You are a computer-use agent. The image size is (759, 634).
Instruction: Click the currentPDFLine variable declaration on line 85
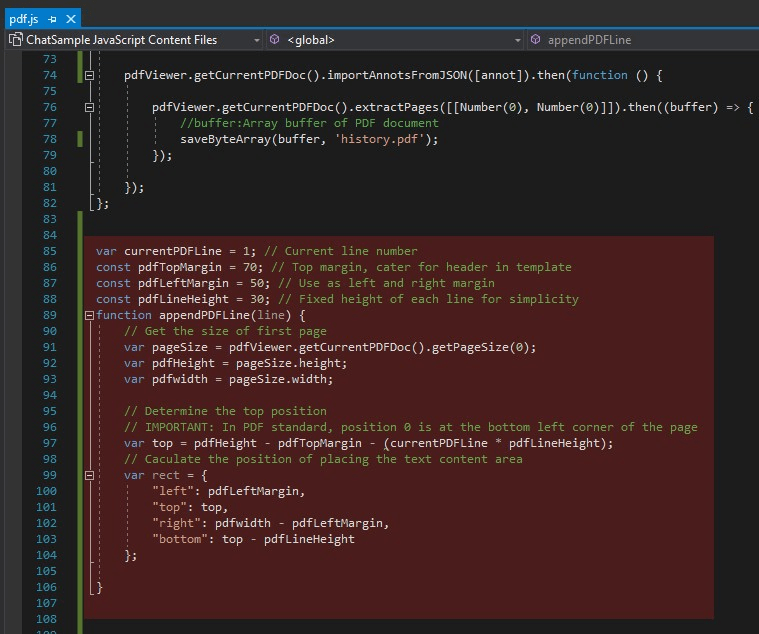tap(173, 251)
